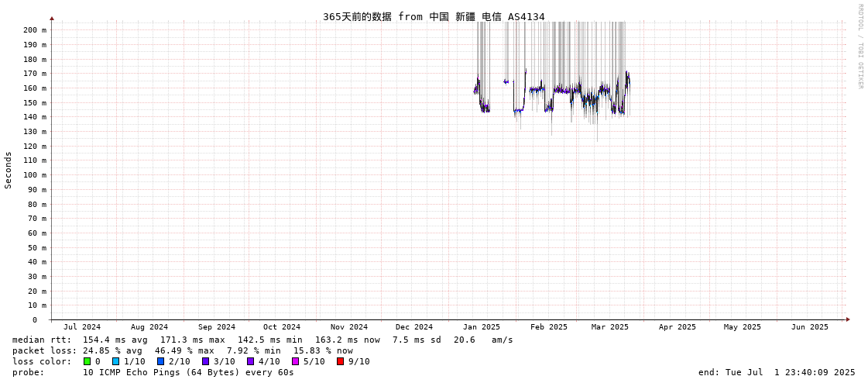
Task: Click the '200 m' y-axis value
Action: pos(35,30)
